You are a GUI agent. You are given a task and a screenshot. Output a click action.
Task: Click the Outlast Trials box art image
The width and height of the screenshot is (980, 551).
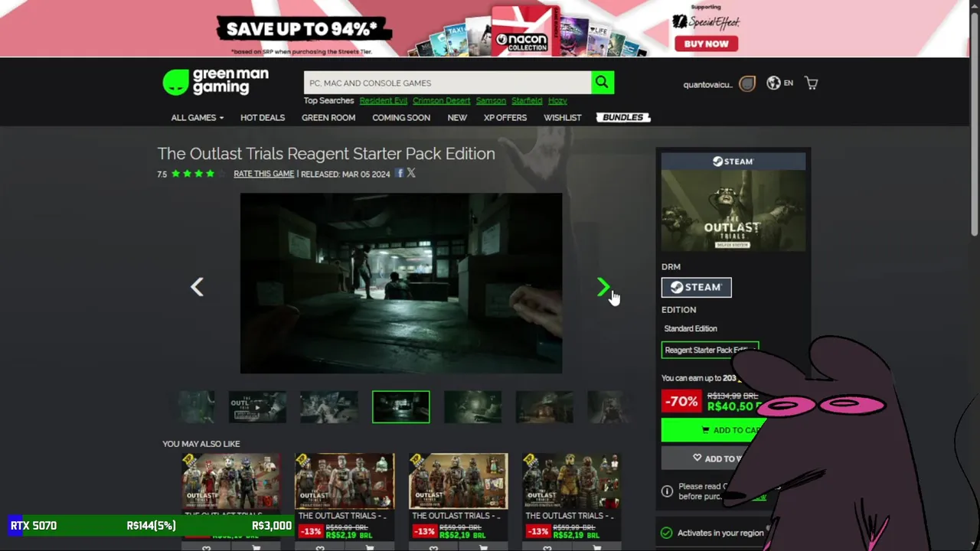point(733,210)
